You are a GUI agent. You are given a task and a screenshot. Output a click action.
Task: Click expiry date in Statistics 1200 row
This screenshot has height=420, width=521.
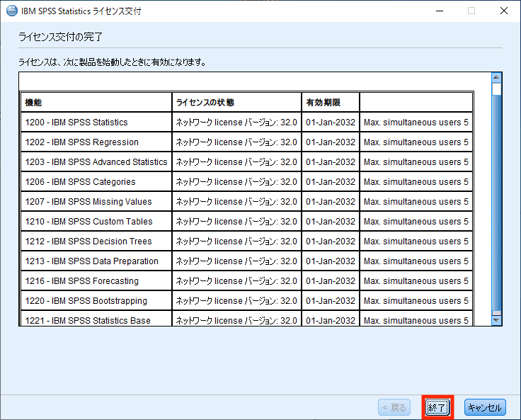(x=331, y=122)
